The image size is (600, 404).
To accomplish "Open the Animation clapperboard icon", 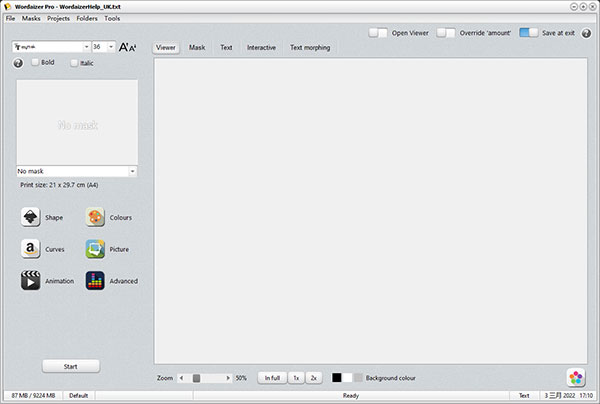I will (x=30, y=281).
